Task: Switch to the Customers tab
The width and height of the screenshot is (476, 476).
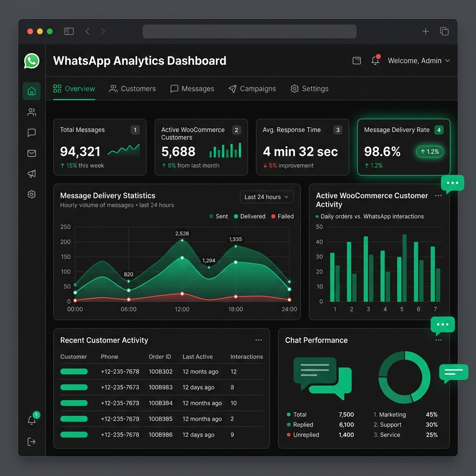Action: point(132,89)
